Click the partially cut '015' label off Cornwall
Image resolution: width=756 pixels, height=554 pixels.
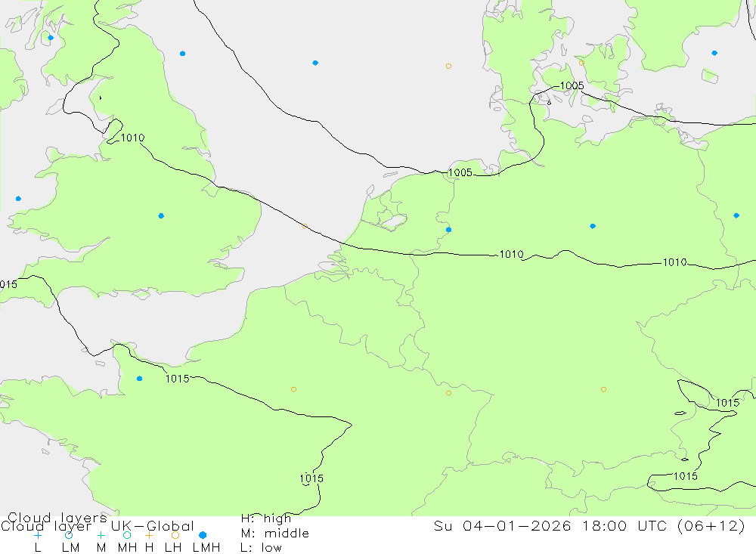point(8,284)
